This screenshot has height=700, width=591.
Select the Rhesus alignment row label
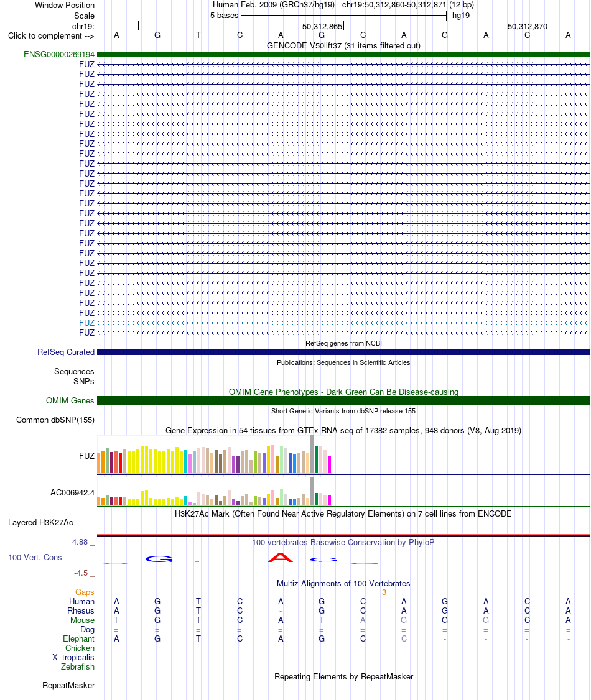coord(81,610)
